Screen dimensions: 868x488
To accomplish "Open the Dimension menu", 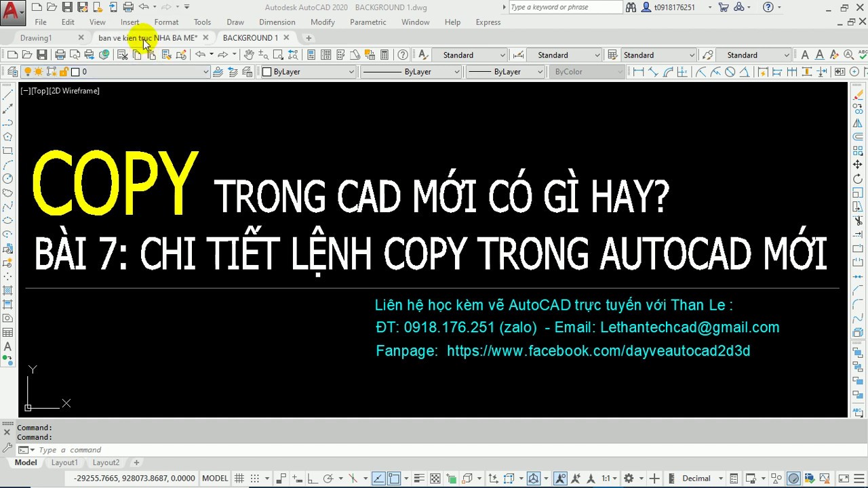I will coord(277,22).
